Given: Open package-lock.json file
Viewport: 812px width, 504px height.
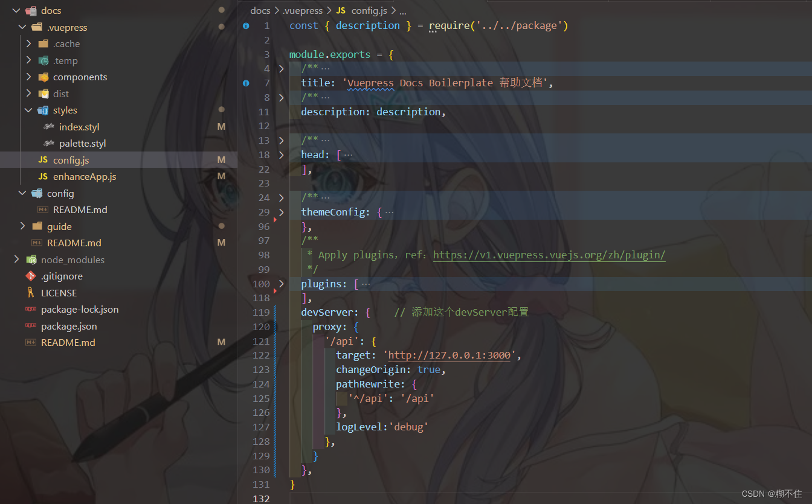Looking at the screenshot, I should 80,309.
